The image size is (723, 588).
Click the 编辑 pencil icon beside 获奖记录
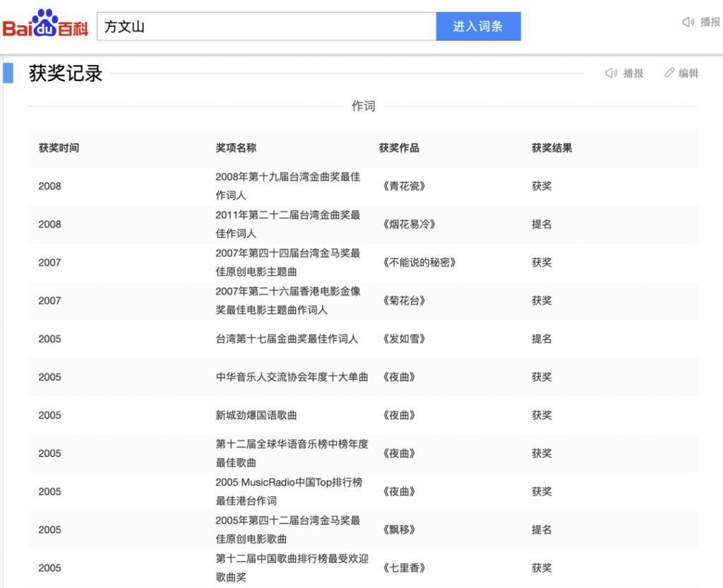(669, 73)
